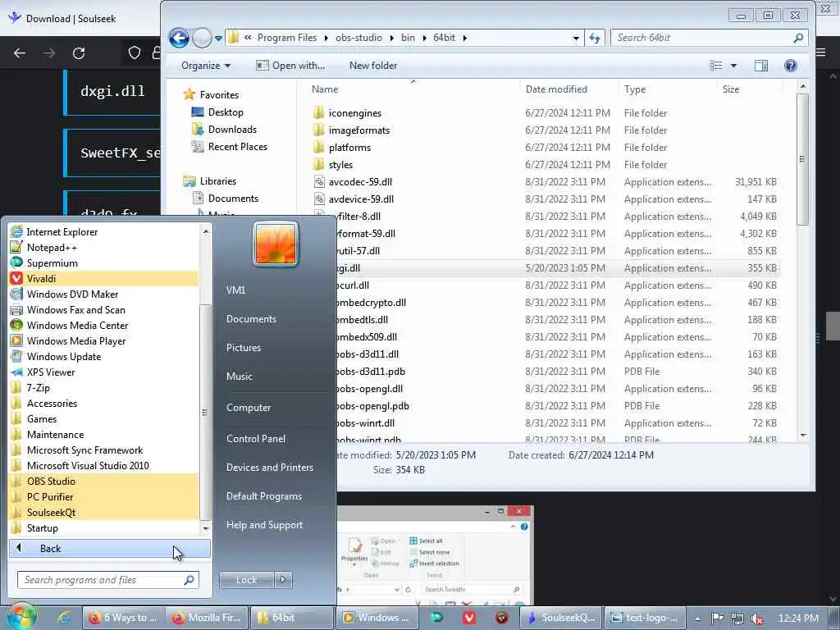Open Devices and Printers
This screenshot has height=630, width=840.
tap(269, 467)
